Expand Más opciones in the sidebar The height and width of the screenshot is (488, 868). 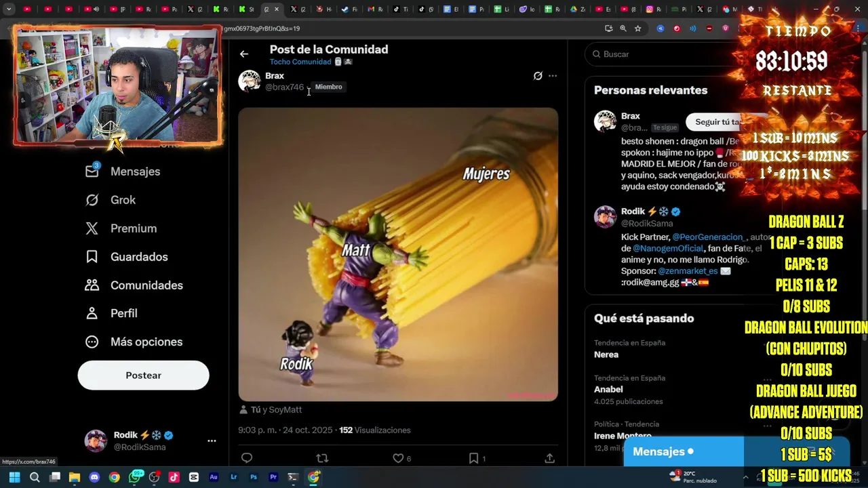click(134, 342)
